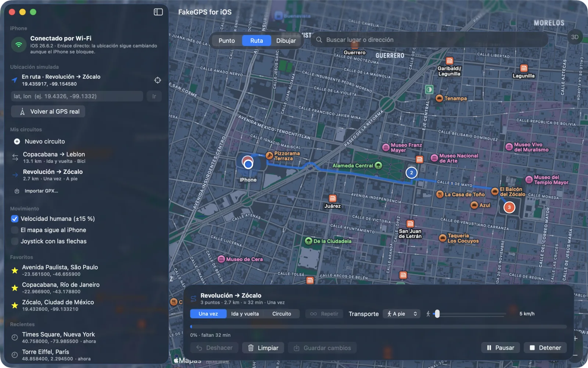Click waypoint marker 2 on the map
This screenshot has width=588, height=368.
coord(411,173)
